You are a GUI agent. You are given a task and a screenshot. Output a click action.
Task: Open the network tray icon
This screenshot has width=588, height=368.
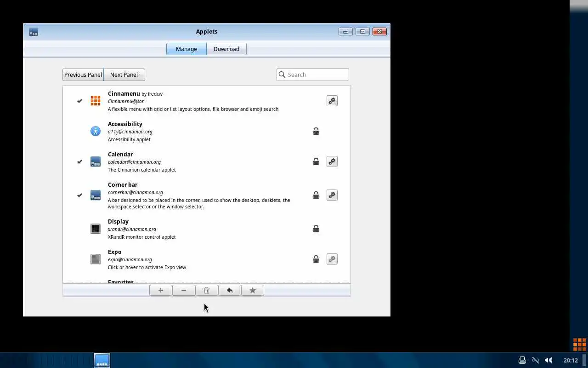535,360
